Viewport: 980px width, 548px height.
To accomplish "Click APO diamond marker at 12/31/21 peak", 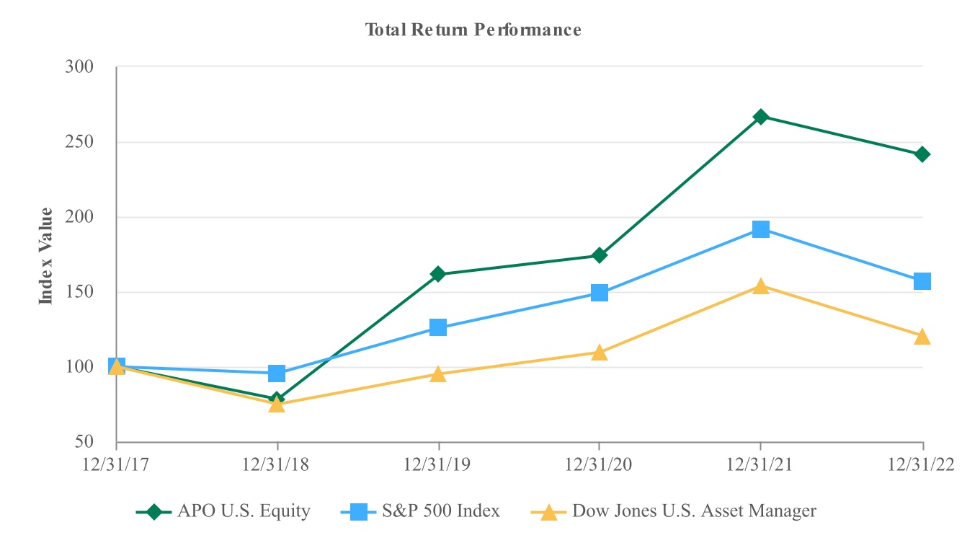I will click(x=761, y=117).
